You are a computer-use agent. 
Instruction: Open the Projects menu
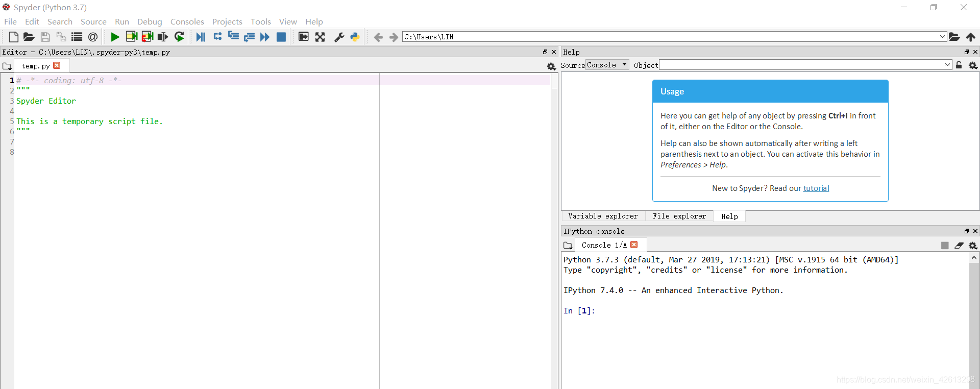227,21
